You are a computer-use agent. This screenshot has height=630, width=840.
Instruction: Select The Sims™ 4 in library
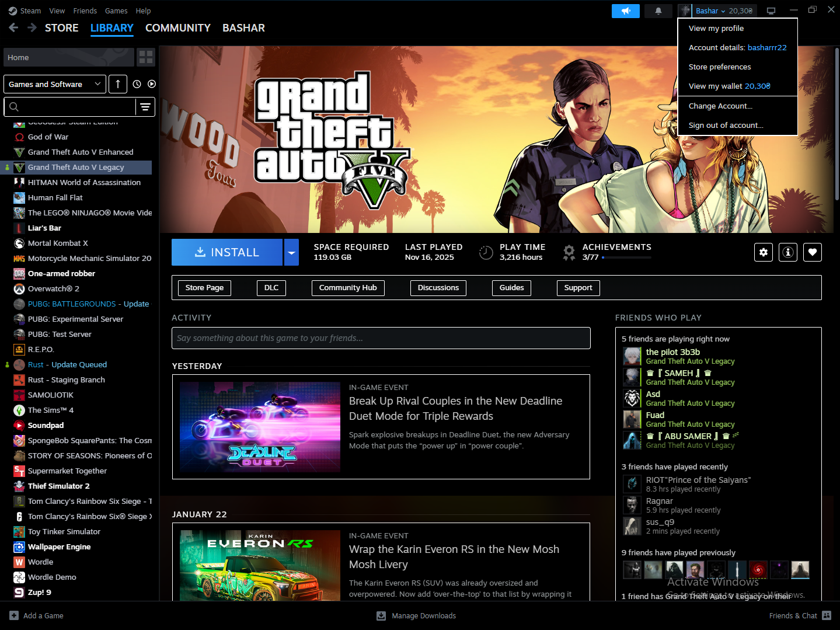click(82, 410)
